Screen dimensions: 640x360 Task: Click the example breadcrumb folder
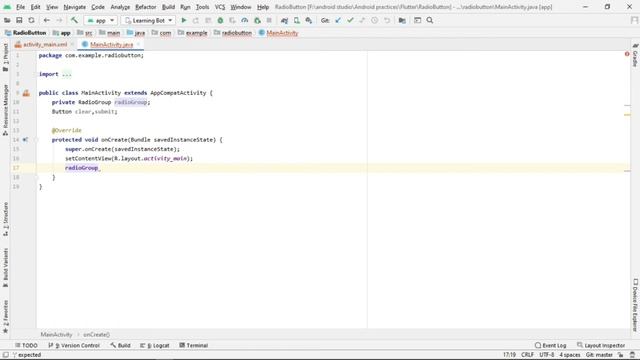pyautogui.click(x=193, y=33)
